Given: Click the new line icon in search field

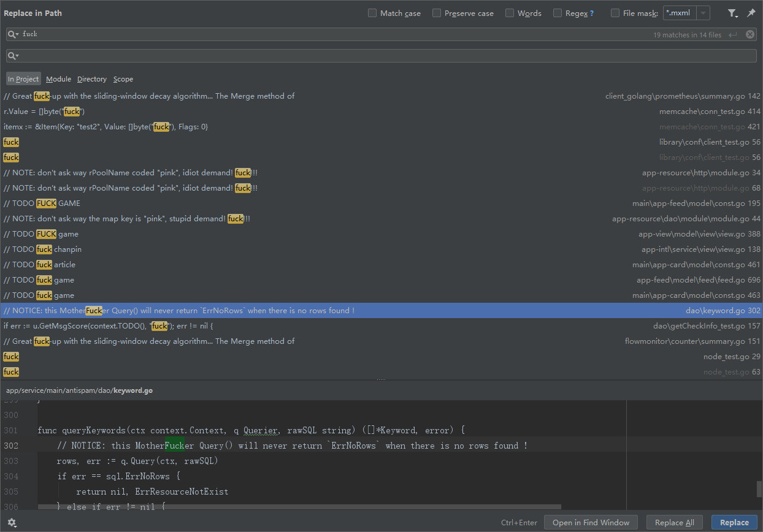Looking at the screenshot, I should [733, 35].
